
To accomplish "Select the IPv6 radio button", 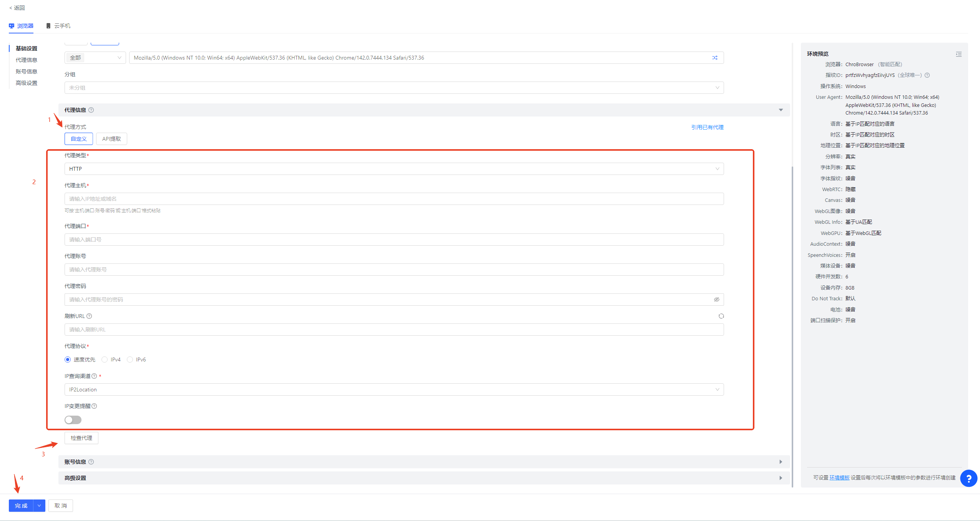I will pos(130,360).
